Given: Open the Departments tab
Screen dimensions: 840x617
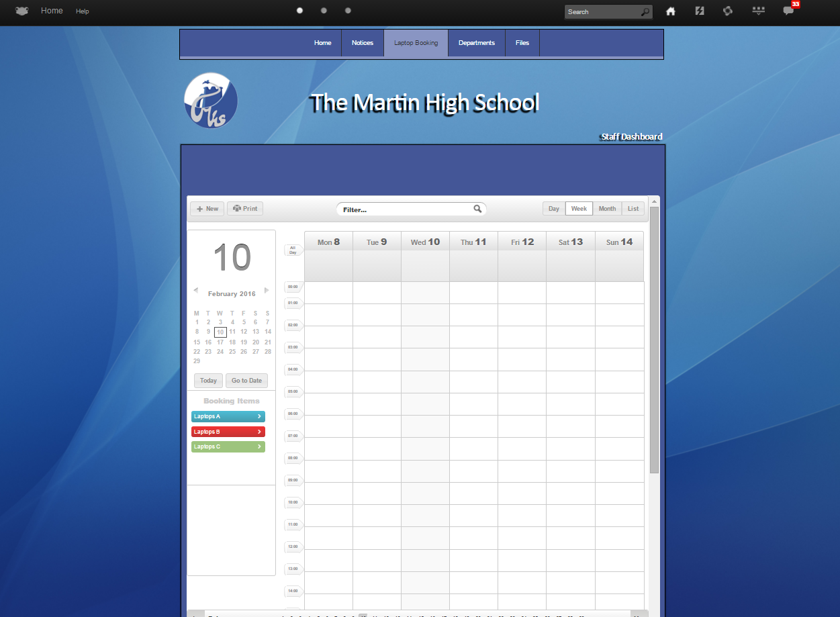Looking at the screenshot, I should point(477,43).
